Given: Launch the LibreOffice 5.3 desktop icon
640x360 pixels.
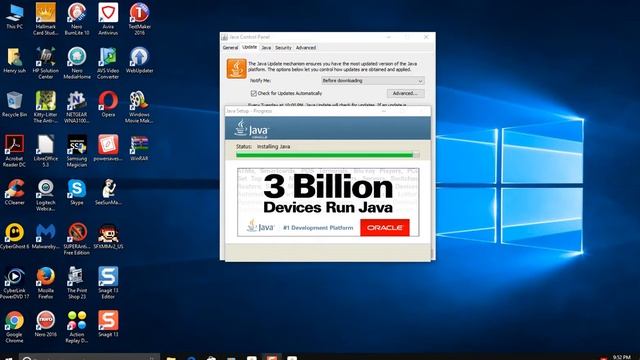Looking at the screenshot, I should click(45, 151).
